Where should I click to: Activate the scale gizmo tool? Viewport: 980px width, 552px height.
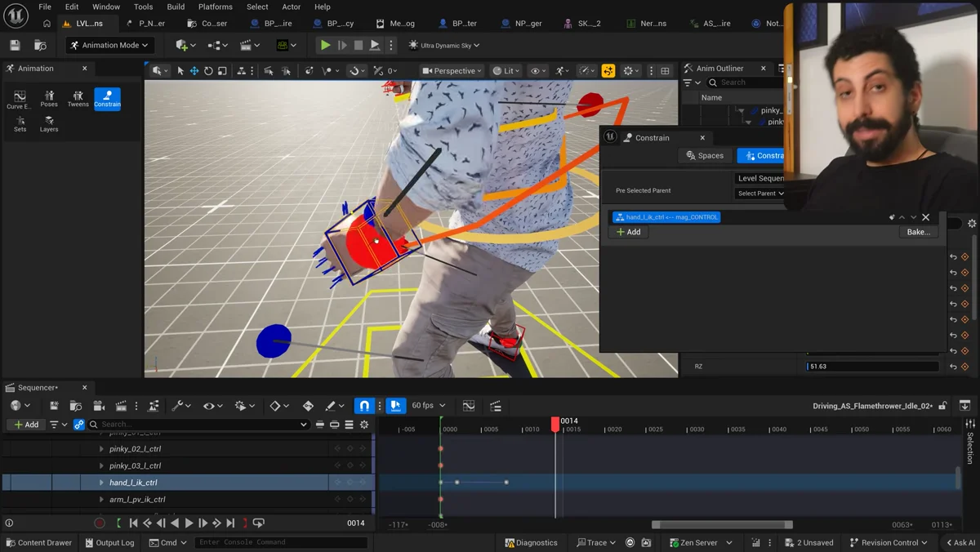coord(222,71)
